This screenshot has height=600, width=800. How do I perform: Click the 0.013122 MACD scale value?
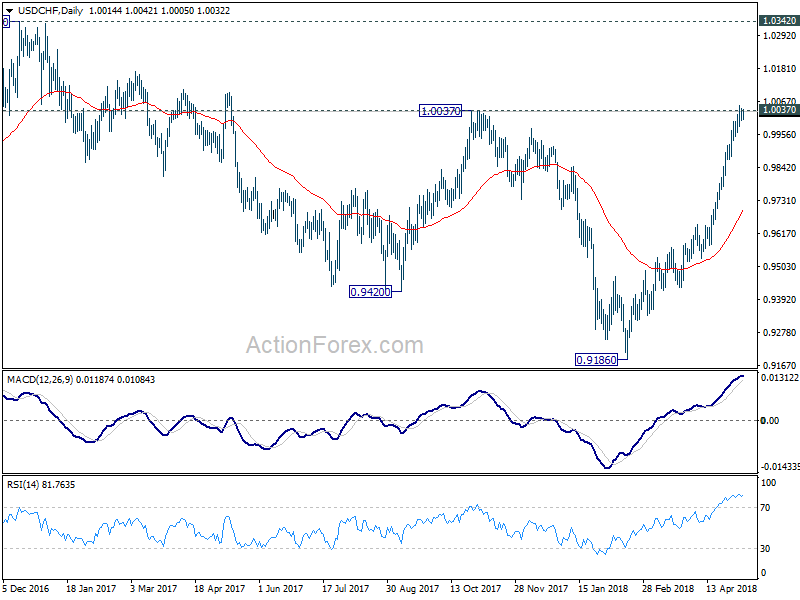(x=780, y=378)
